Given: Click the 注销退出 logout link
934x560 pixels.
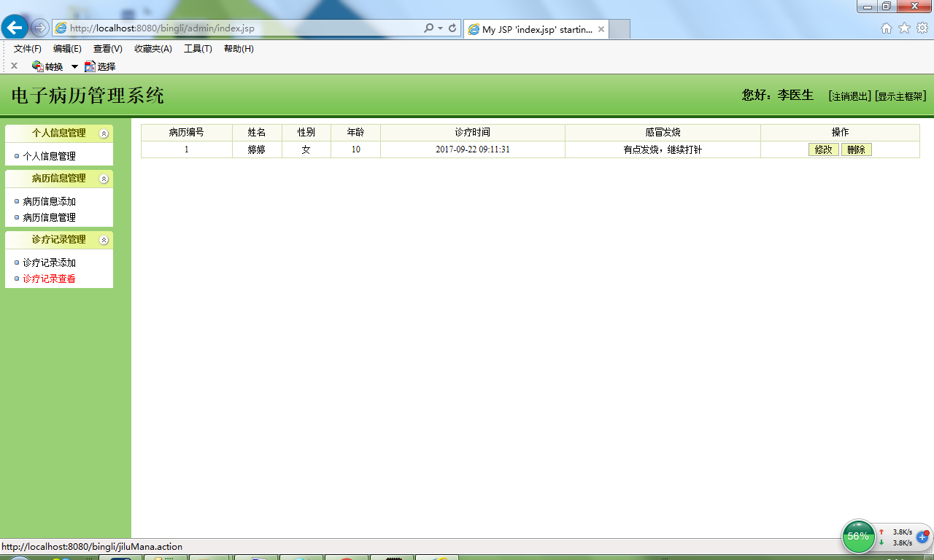Looking at the screenshot, I should coord(850,96).
